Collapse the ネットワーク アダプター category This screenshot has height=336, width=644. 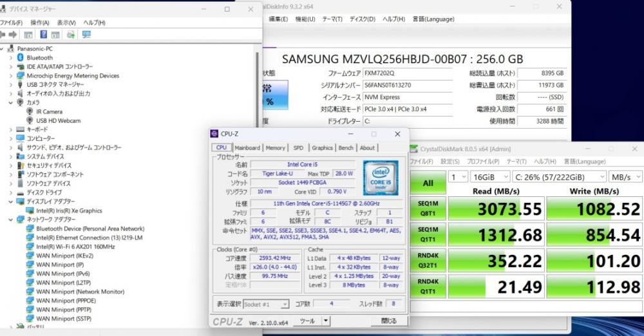(11, 219)
